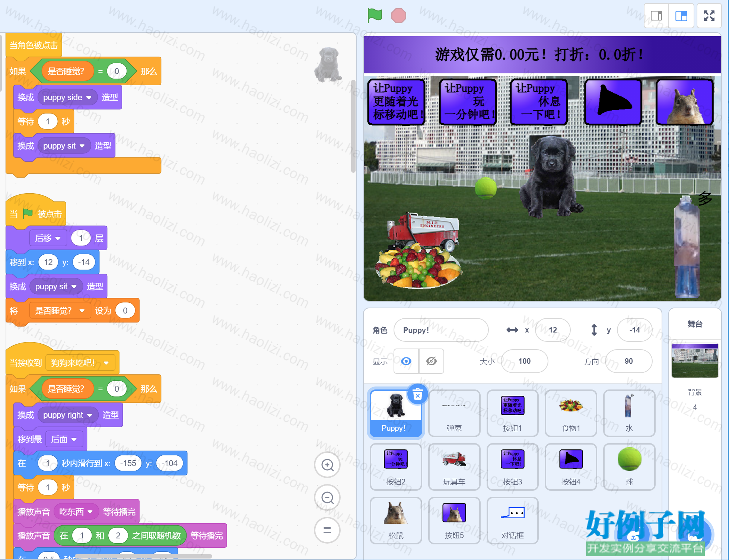Select the 按钮4 sprite
The height and width of the screenshot is (560, 729).
(571, 467)
